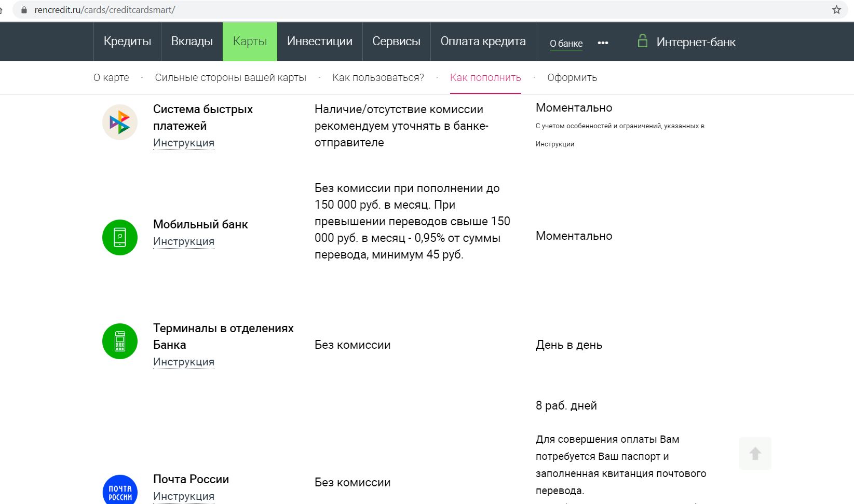Screen dimensions: 854x504
Task: Click Без комиссии in the terminals row
Action: pyautogui.click(x=353, y=345)
